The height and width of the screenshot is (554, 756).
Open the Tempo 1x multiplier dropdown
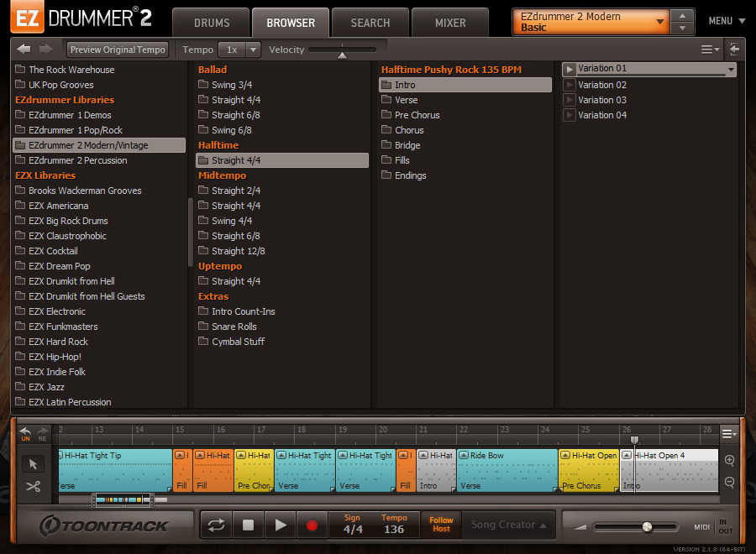coord(253,50)
